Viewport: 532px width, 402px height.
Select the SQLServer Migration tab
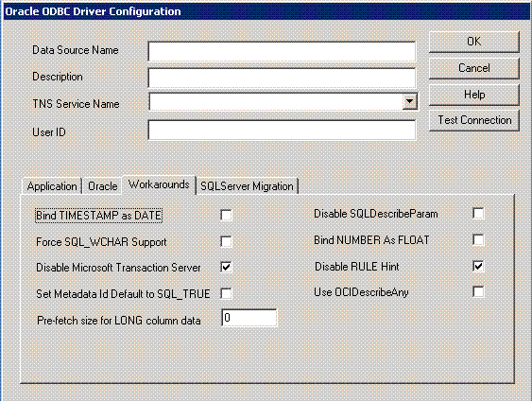247,186
